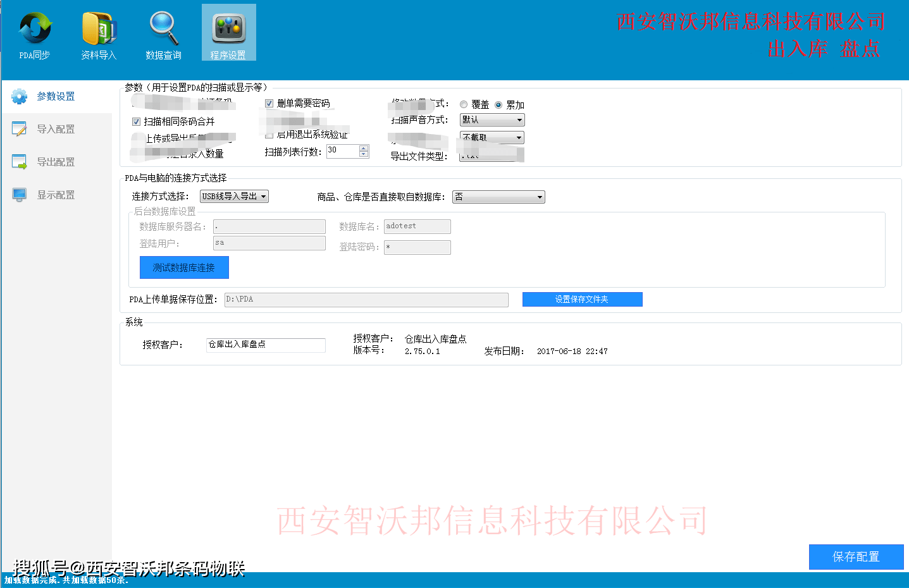Click the 保存配置 button
The height and width of the screenshot is (588, 909).
(x=856, y=557)
